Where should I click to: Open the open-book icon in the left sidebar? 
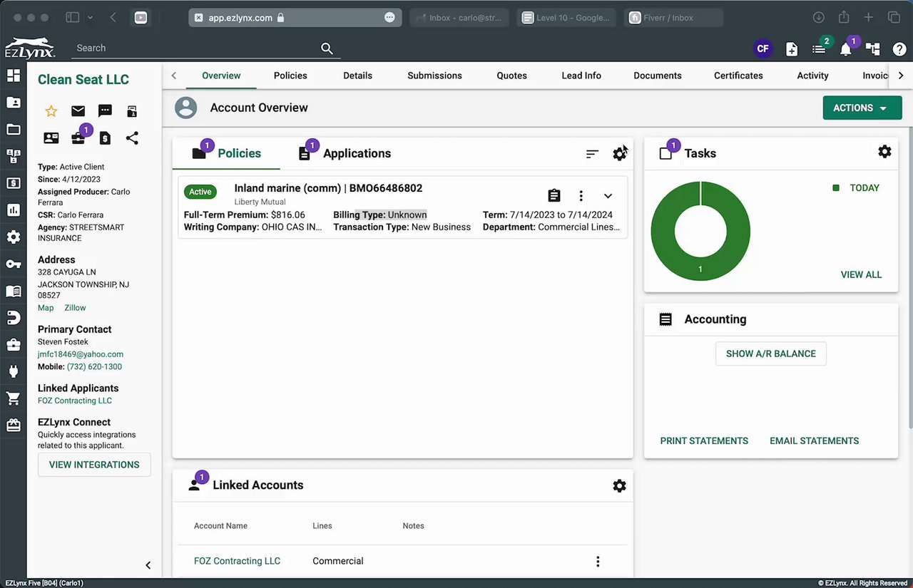[x=14, y=291]
